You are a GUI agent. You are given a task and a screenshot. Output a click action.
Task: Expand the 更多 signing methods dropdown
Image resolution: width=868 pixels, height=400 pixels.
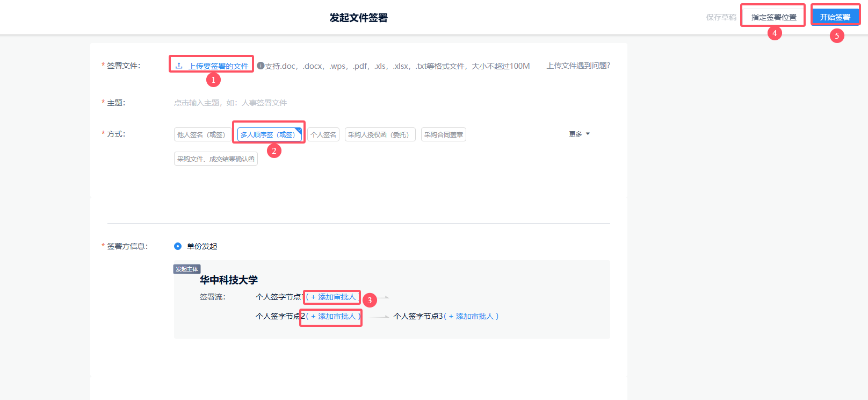point(579,134)
